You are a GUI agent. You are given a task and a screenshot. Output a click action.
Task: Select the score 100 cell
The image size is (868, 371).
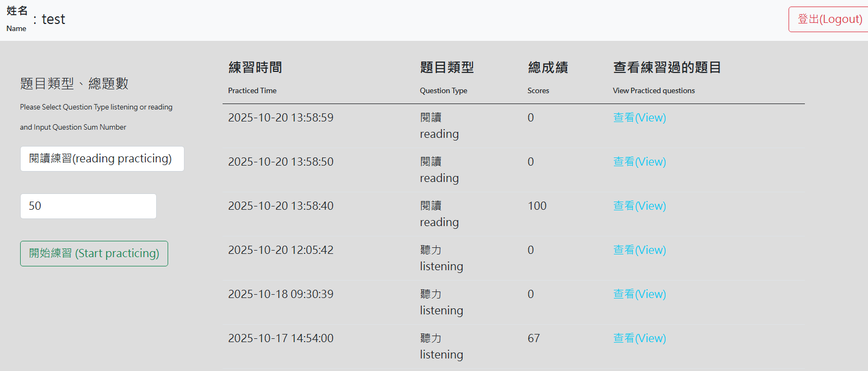(537, 206)
